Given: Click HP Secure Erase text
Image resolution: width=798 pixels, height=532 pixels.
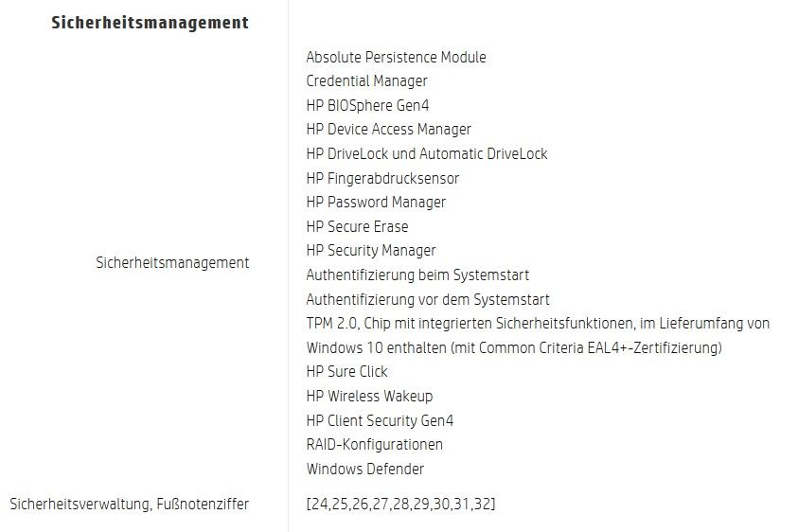Looking at the screenshot, I should 357,226.
